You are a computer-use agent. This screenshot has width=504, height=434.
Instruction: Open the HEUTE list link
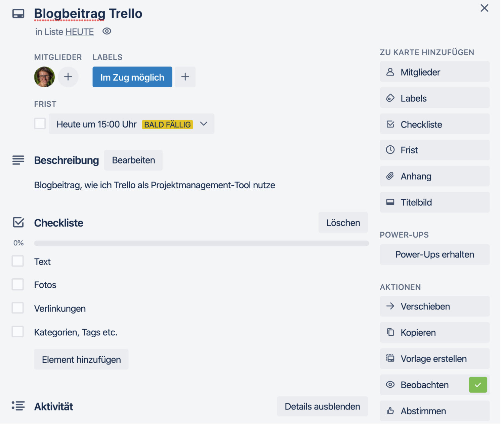80,32
